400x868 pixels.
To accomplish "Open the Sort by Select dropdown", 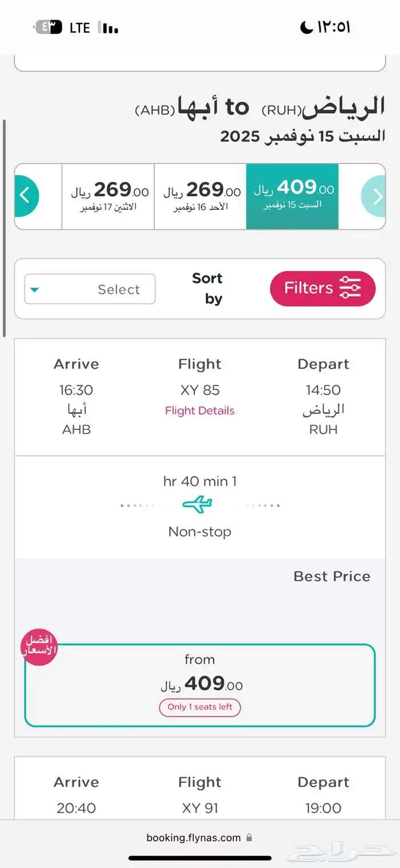I will (x=90, y=289).
